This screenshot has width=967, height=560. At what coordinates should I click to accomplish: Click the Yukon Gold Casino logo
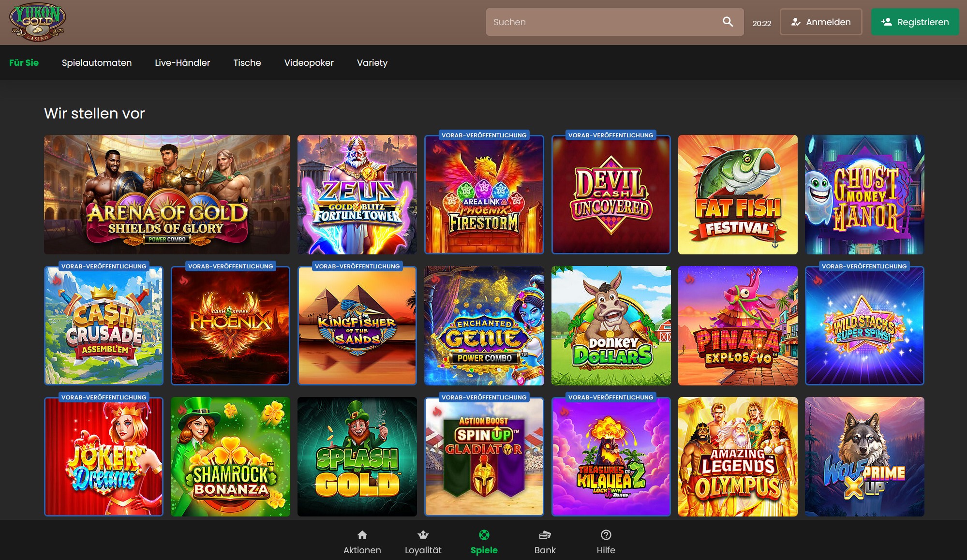click(38, 22)
